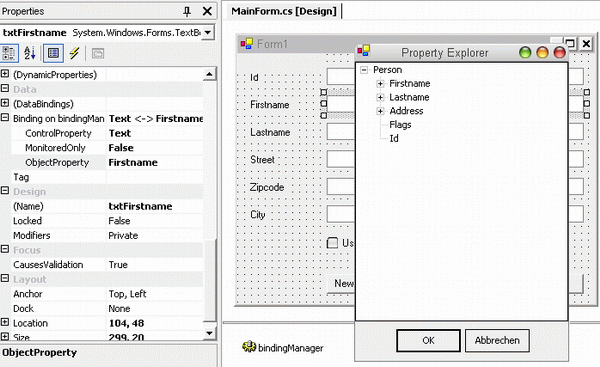Image resolution: width=600 pixels, height=367 pixels.
Task: Click the red Property Explorer close button
Action: 559,52
